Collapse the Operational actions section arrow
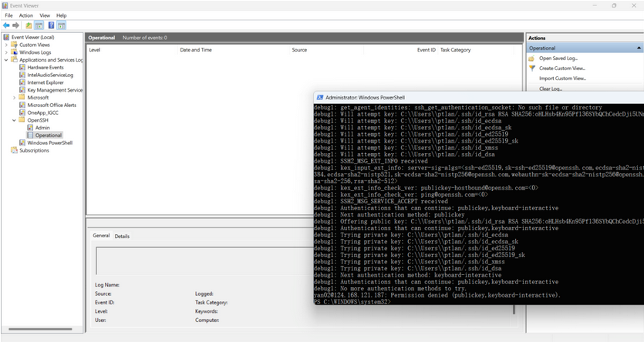Screen dimensions: 644x342 pyautogui.click(x=639, y=48)
